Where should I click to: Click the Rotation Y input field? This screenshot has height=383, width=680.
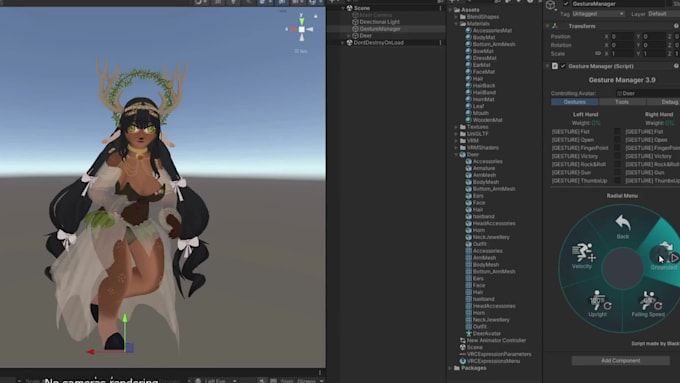click(654, 45)
